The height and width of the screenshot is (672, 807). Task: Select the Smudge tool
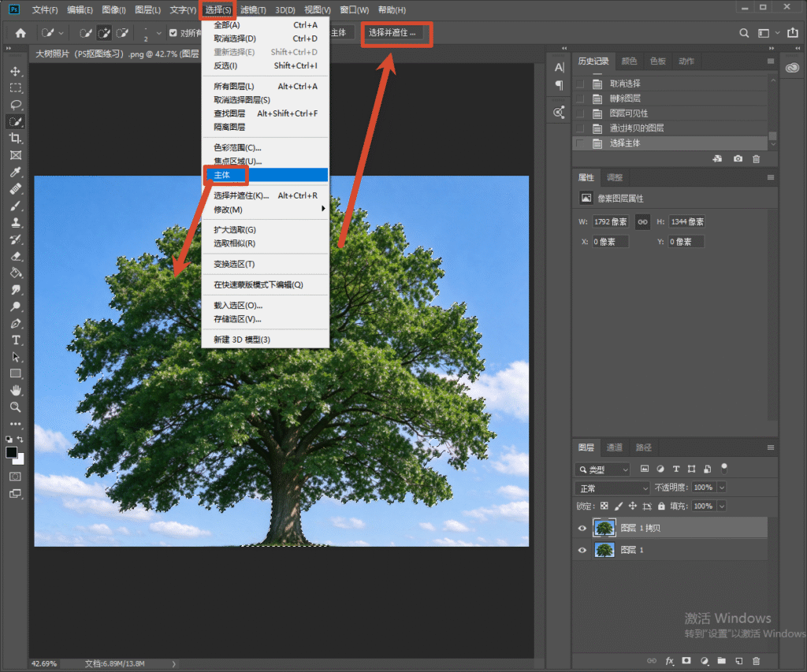point(16,290)
